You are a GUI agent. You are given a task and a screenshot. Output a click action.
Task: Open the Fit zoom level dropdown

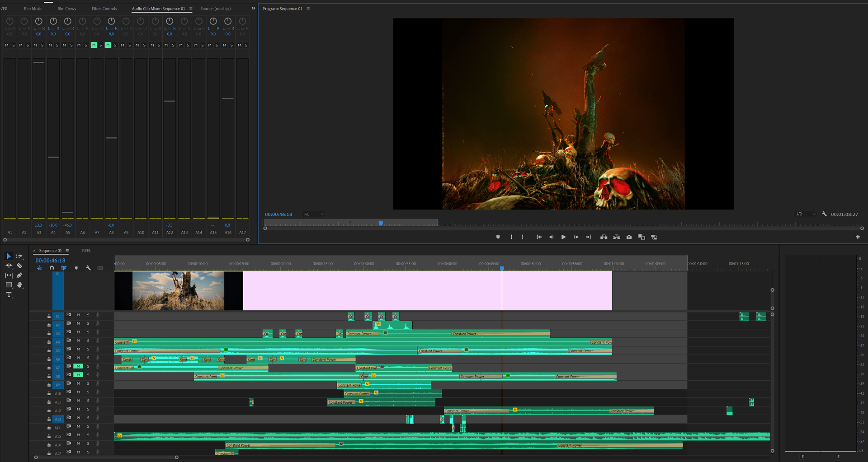(x=314, y=215)
